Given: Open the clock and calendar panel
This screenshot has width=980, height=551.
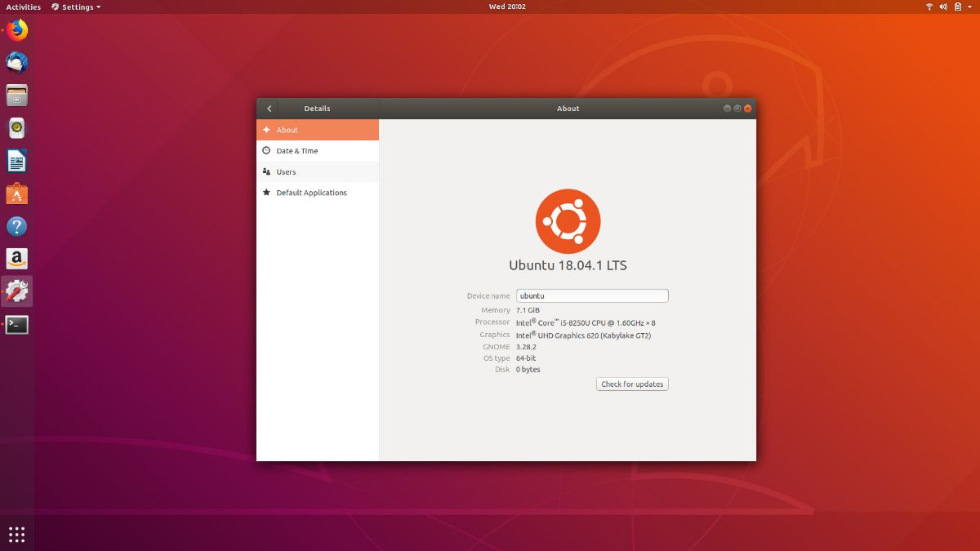Looking at the screenshot, I should (x=506, y=7).
